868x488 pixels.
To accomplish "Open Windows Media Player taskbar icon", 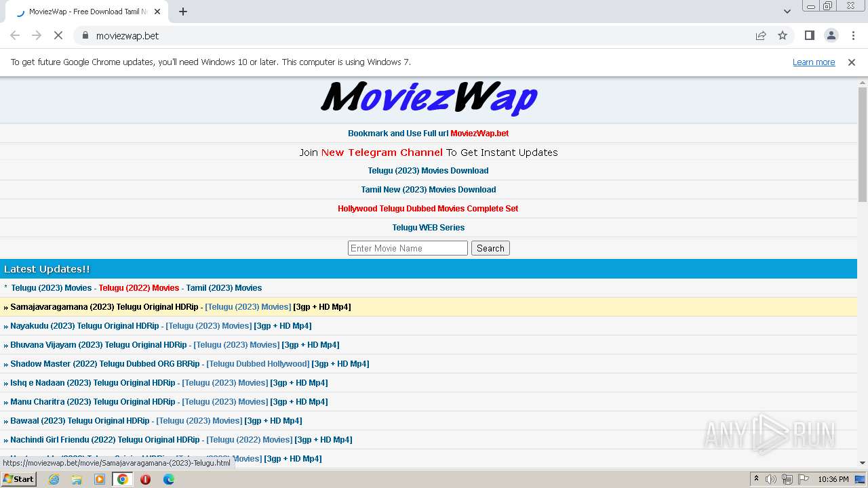I will click(100, 479).
